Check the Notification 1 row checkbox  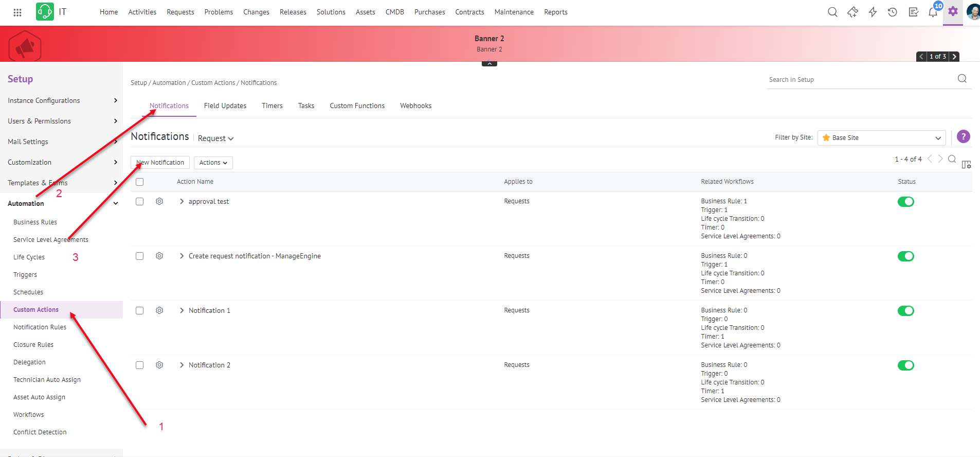coord(139,311)
